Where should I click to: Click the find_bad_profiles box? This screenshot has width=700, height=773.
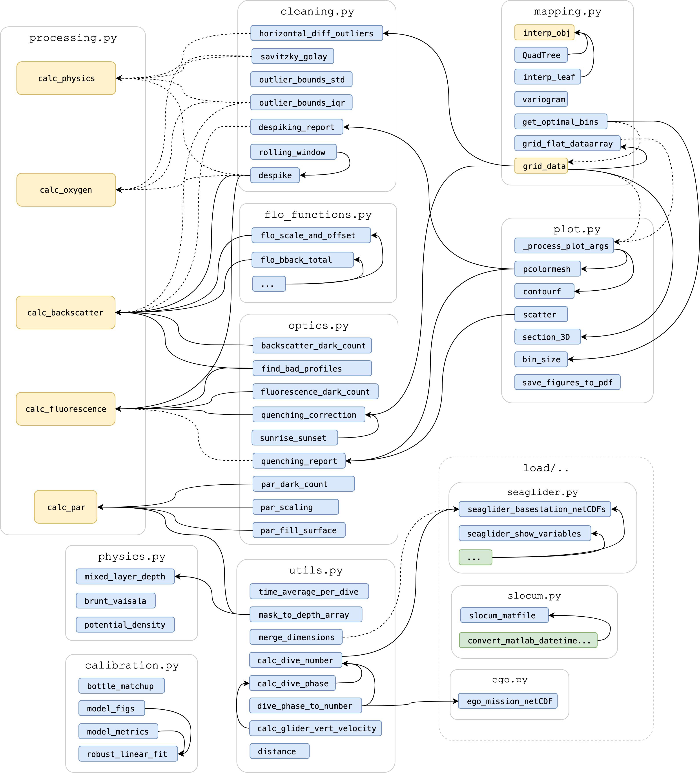click(x=312, y=368)
